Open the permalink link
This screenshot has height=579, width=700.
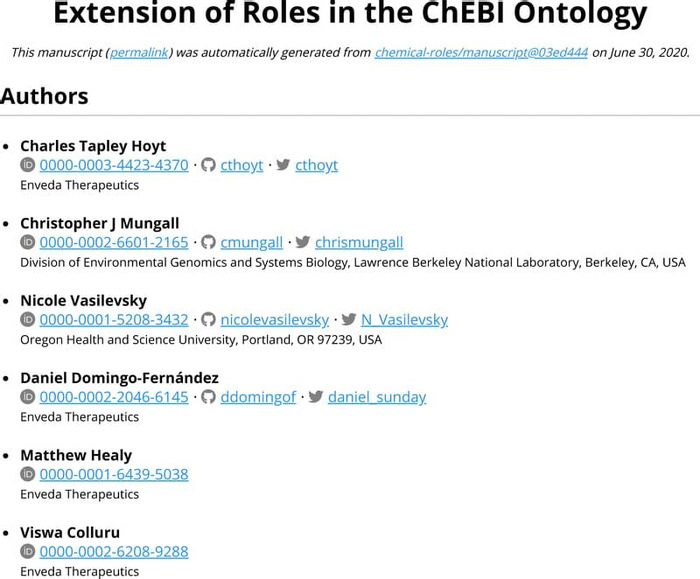point(139,53)
